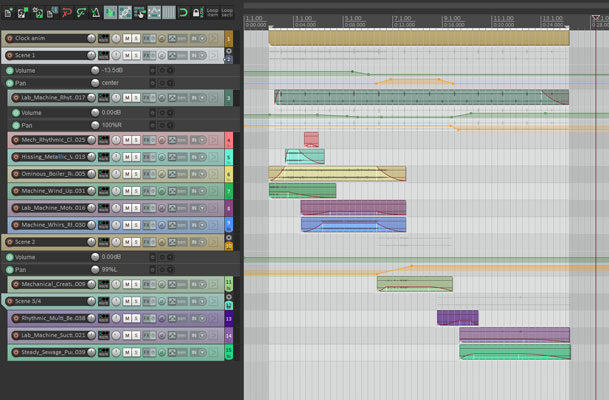The width and height of the screenshot is (609, 400).
Task: Select the purple Rhythmic_Multi media item
Action: coord(458,318)
